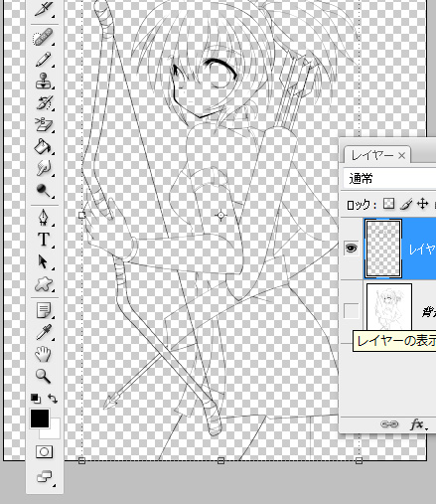
Task: Choose the Dodge tool
Action: tap(43, 190)
